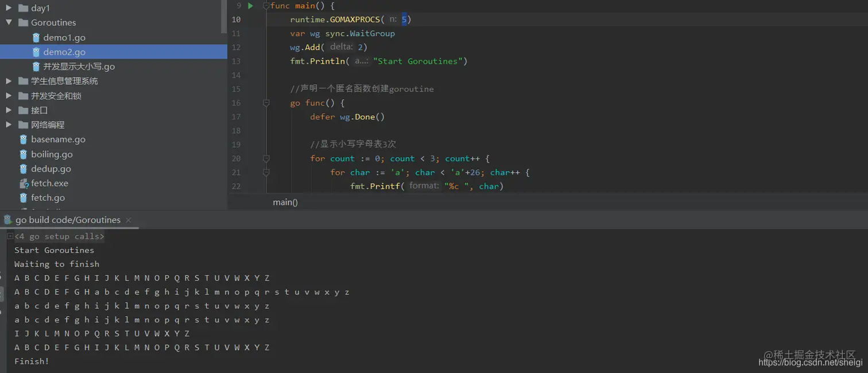Expand the folded 4 go setup calls
This screenshot has width=868, height=373.
click(10, 236)
